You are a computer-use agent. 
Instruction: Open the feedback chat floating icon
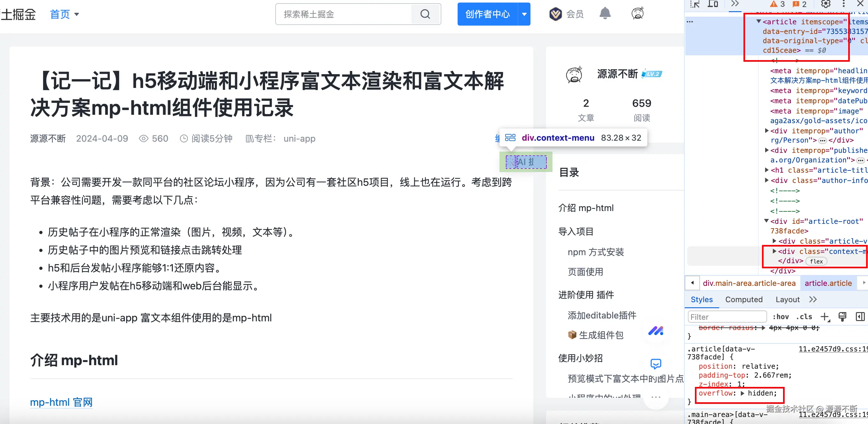pyautogui.click(x=655, y=364)
